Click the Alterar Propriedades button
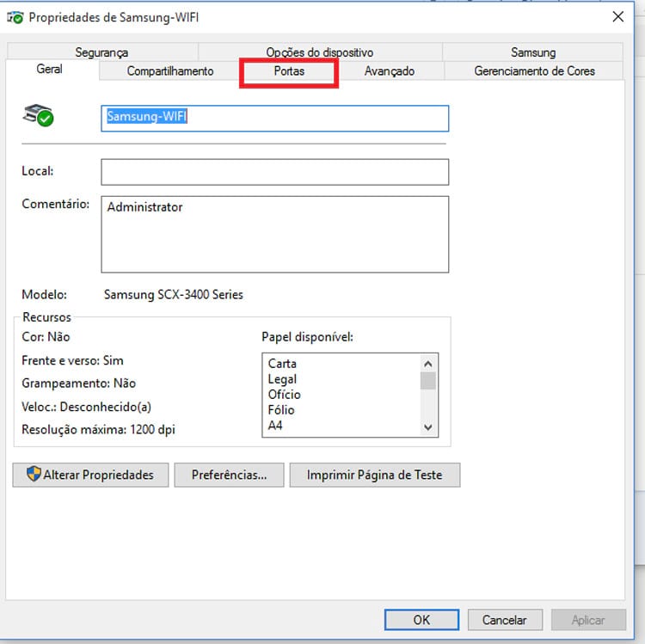The image size is (645, 644). (90, 475)
